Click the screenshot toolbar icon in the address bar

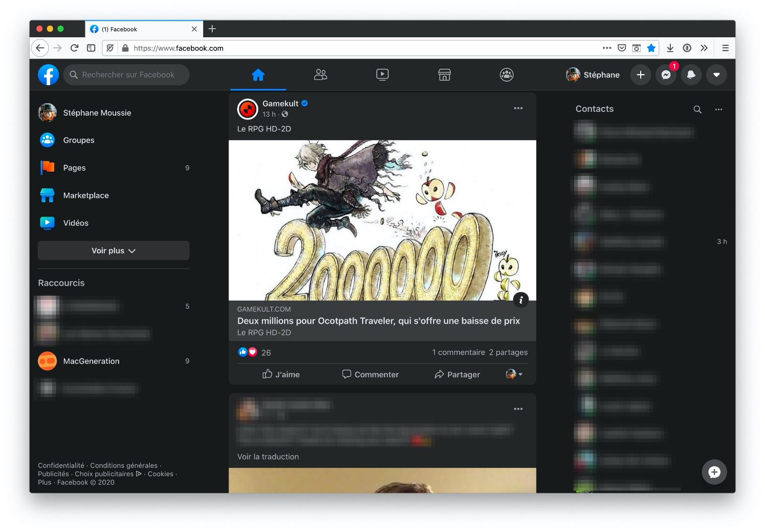pyautogui.click(x=636, y=48)
